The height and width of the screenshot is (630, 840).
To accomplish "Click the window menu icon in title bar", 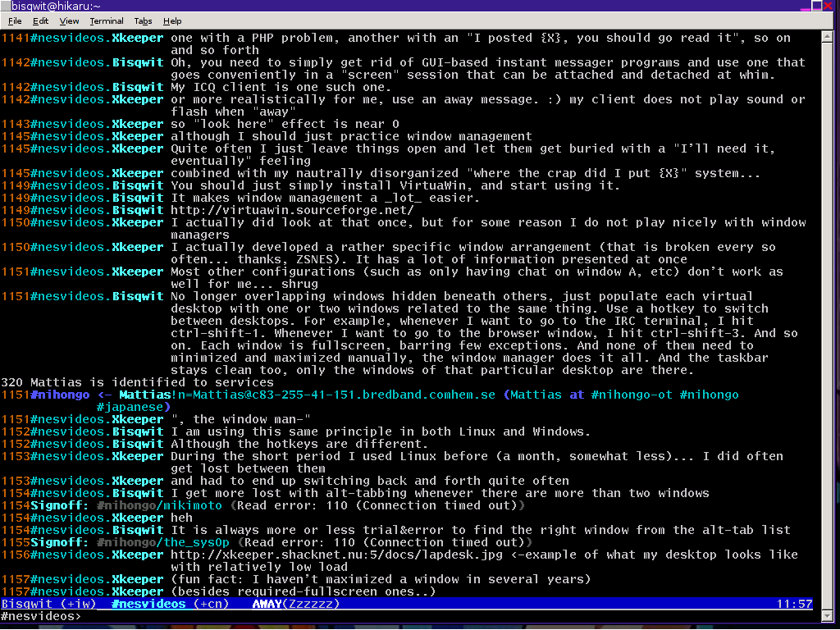I will [x=7, y=7].
